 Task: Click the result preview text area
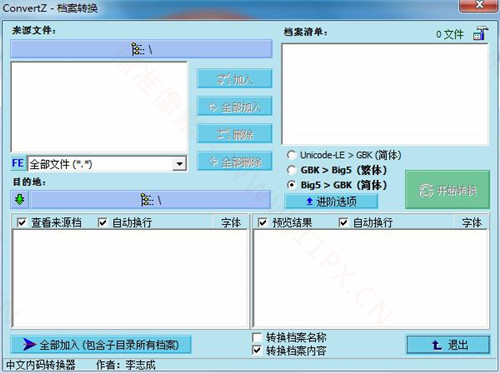pos(371,279)
